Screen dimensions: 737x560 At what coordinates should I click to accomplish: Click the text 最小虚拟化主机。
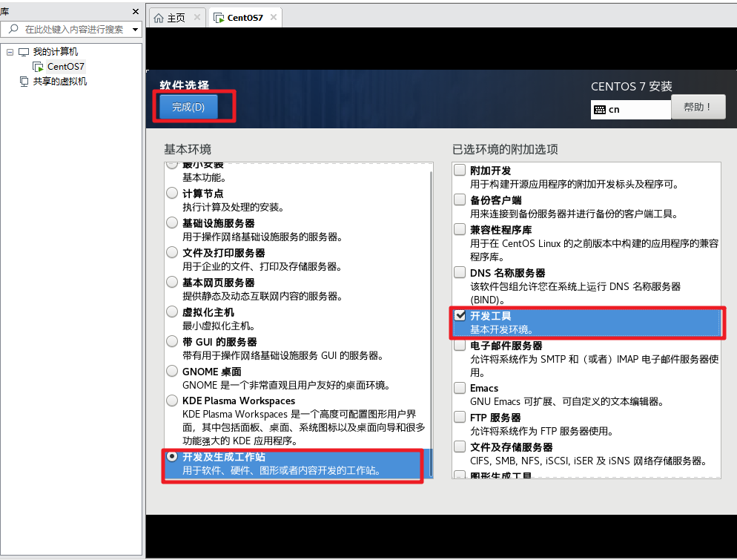click(x=219, y=326)
